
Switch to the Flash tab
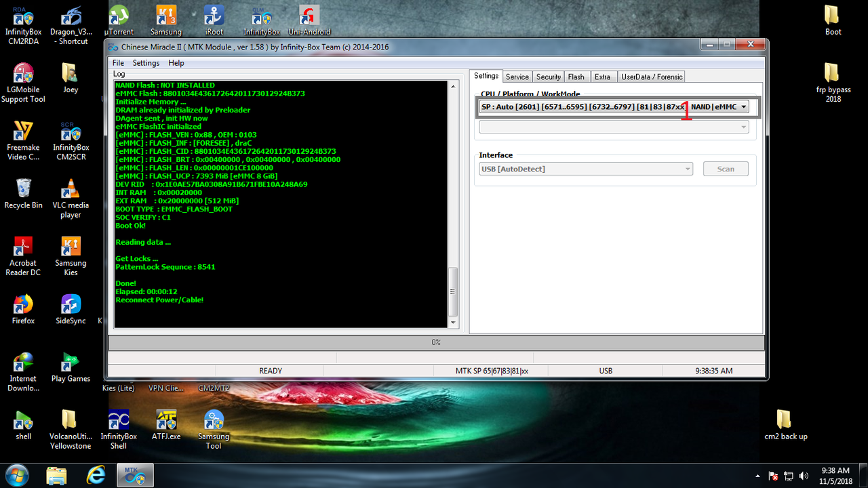[x=576, y=77]
